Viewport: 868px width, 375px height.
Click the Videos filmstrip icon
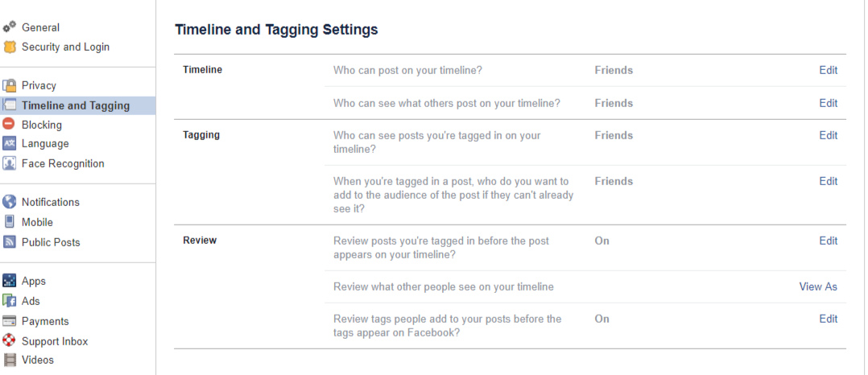click(x=10, y=360)
